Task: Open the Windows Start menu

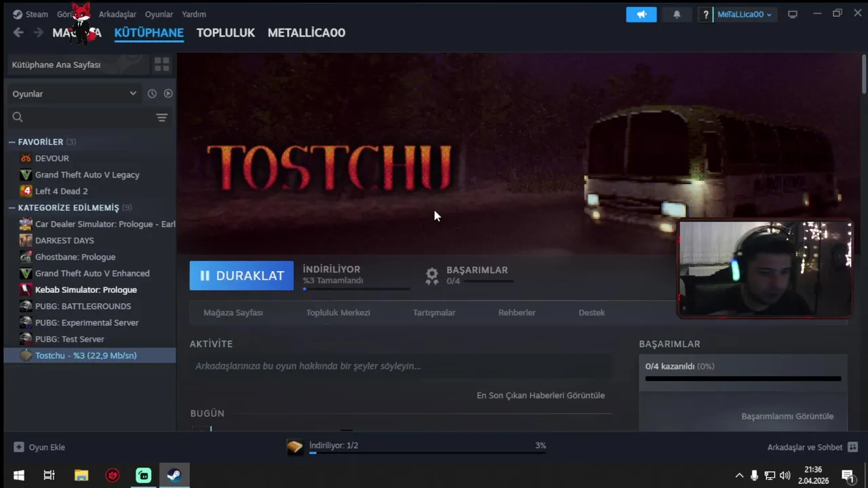Action: tap(18, 475)
